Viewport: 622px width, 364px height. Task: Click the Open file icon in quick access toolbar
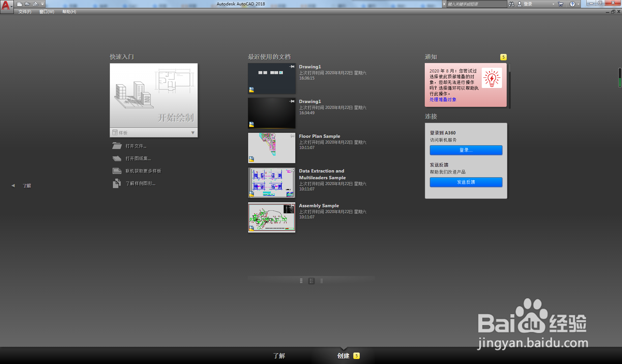click(x=27, y=4)
